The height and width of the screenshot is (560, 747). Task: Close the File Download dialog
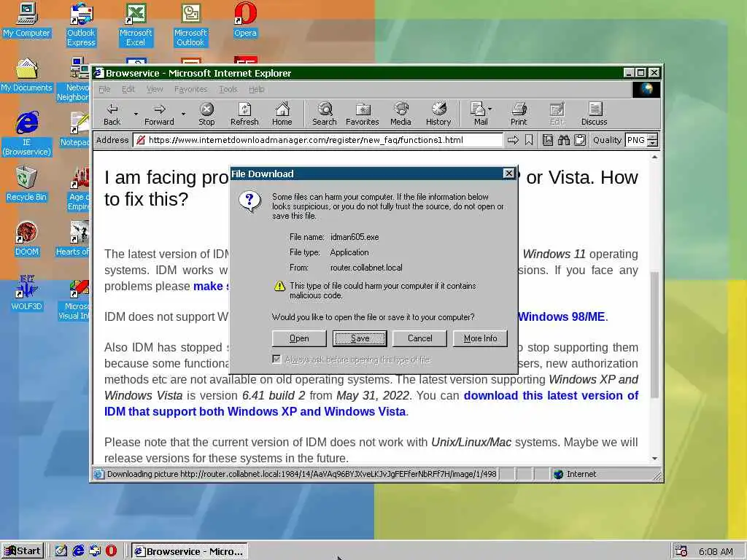pyautogui.click(x=508, y=174)
